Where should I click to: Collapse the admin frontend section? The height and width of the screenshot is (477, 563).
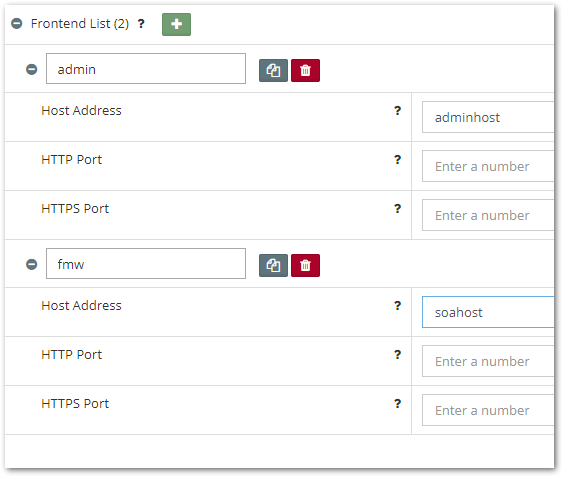[32, 69]
